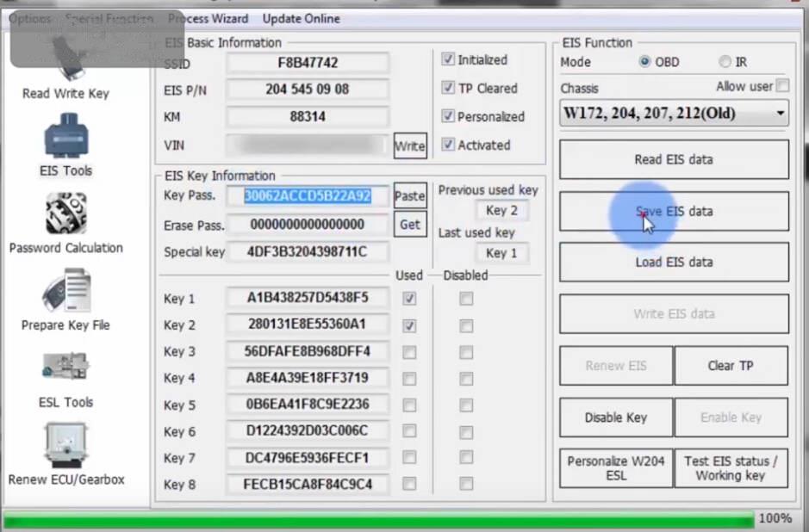Image resolution: width=809 pixels, height=532 pixels.
Task: Enable the Allow user checkbox
Action: pos(782,85)
